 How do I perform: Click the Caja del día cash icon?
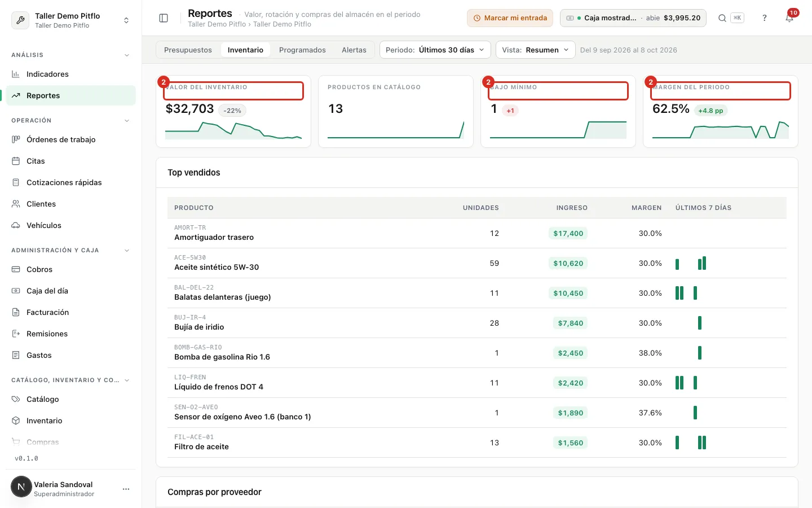16,291
